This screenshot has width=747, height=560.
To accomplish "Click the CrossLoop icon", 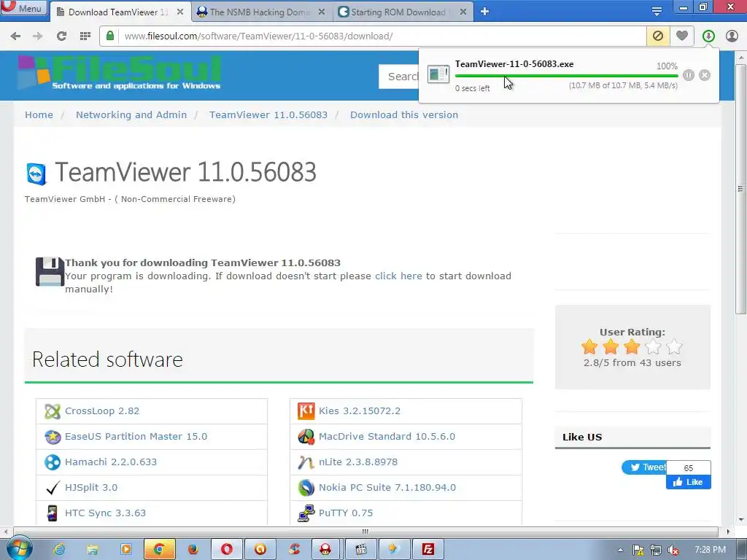I will [53, 411].
